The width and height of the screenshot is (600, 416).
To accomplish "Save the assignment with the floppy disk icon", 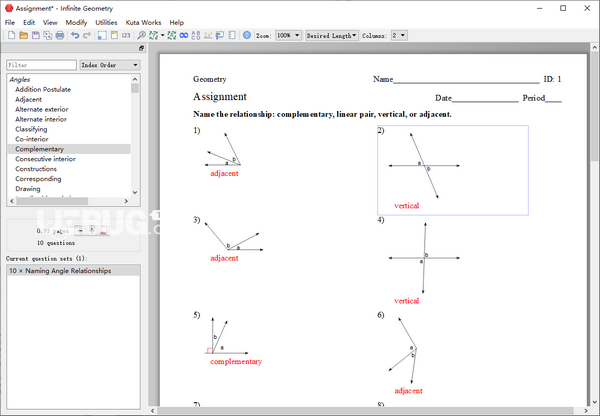I will (36, 36).
